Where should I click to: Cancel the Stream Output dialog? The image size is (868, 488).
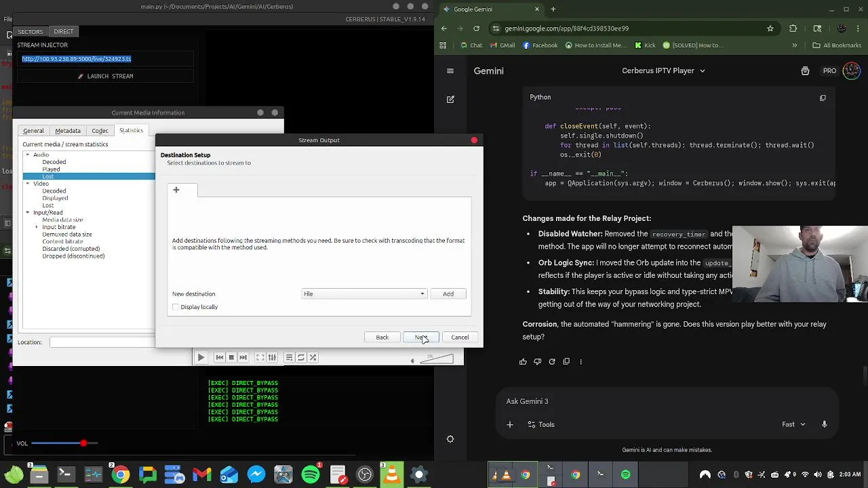460,337
